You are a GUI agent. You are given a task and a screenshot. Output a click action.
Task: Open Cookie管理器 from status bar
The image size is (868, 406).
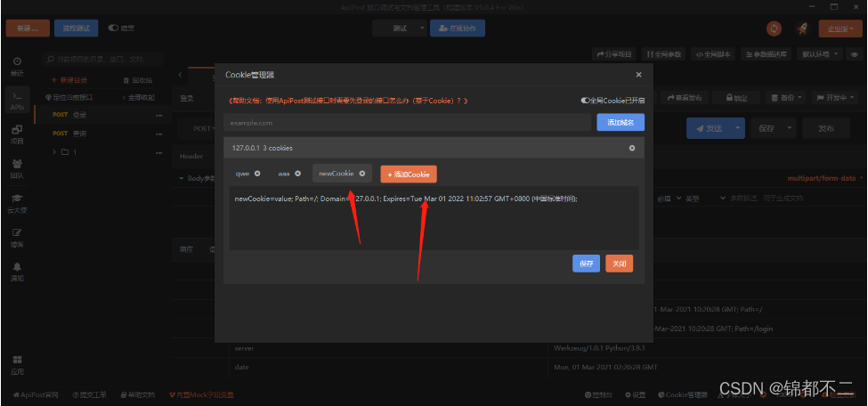click(683, 395)
